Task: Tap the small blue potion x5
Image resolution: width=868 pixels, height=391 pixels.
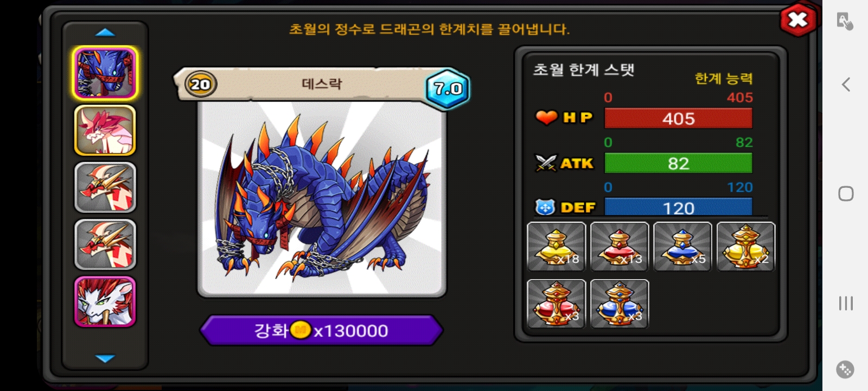Action: click(x=682, y=247)
